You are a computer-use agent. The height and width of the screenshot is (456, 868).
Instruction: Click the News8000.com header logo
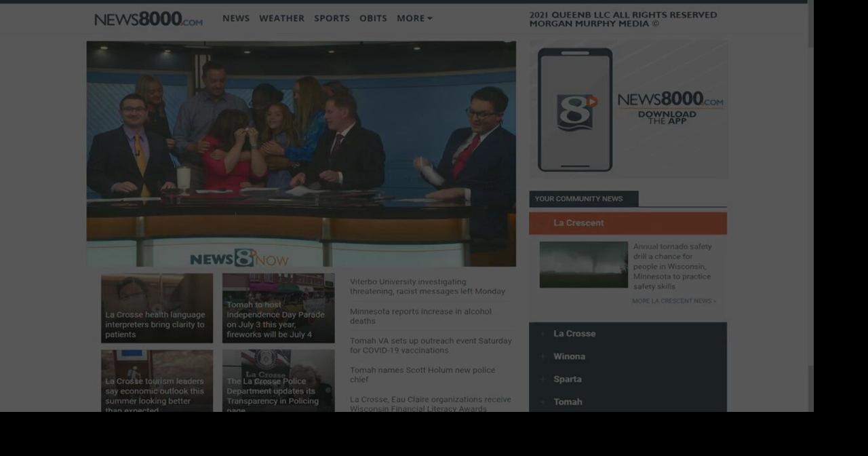[x=147, y=18]
